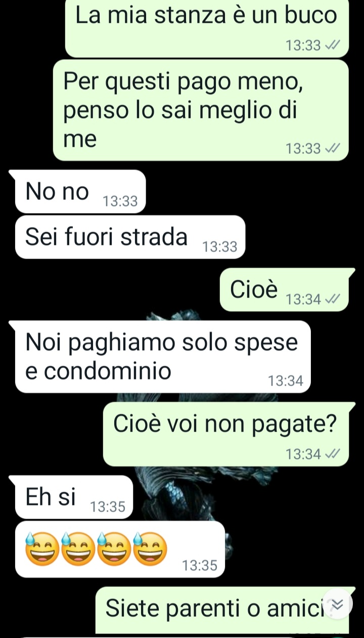Select the laughing sweat emoji message bubble
Screen dimensions: 364x638
[120, 549]
